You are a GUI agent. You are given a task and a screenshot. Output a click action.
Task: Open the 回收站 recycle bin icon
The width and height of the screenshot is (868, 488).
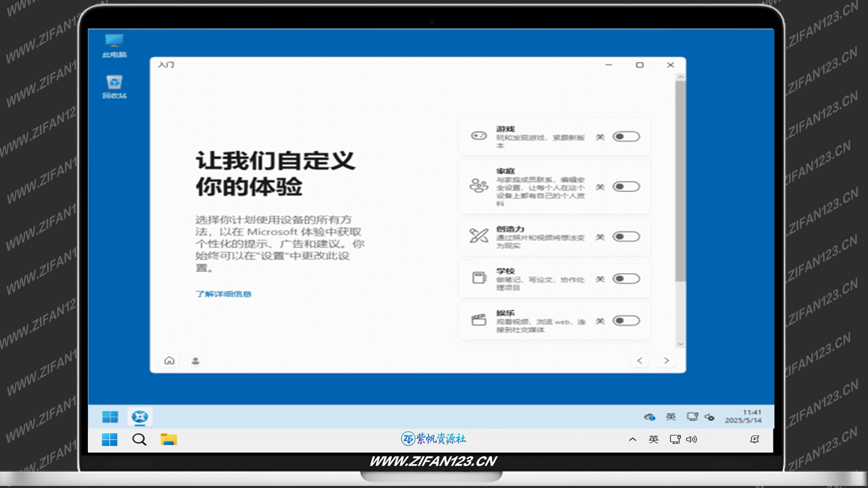114,87
